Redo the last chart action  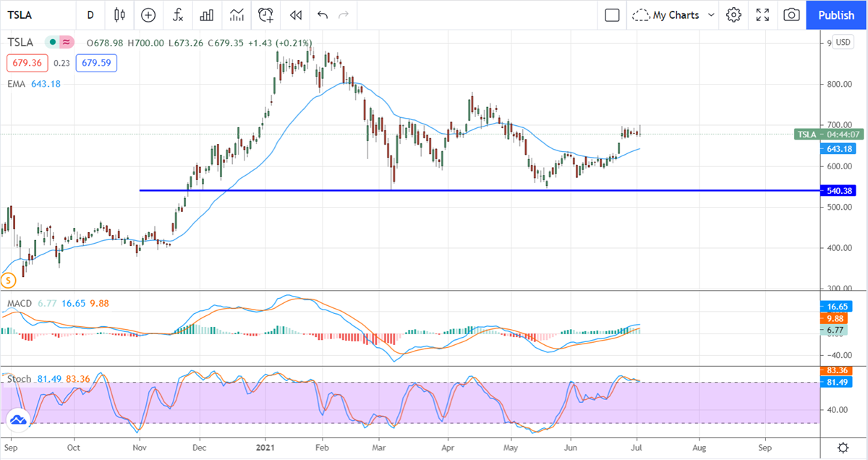(x=344, y=14)
